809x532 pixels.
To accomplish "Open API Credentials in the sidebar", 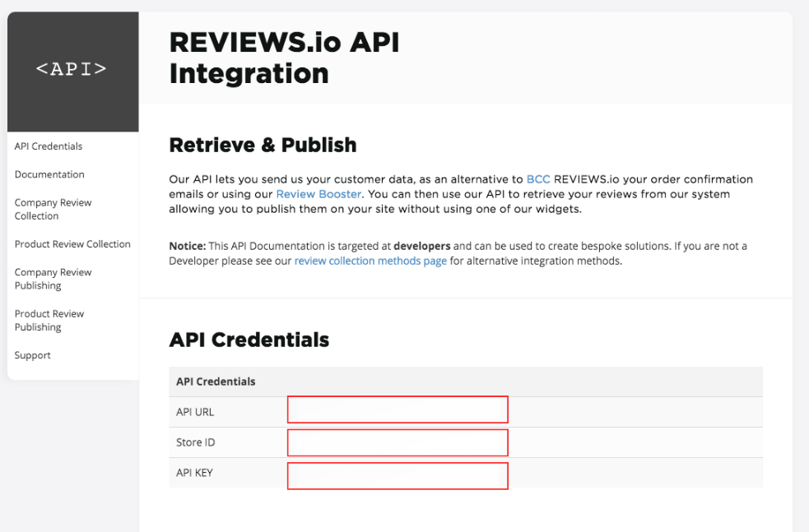I will point(49,146).
